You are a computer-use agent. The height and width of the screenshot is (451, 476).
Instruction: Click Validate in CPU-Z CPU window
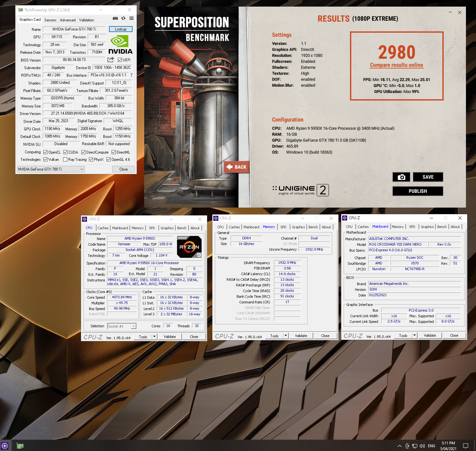point(170,337)
